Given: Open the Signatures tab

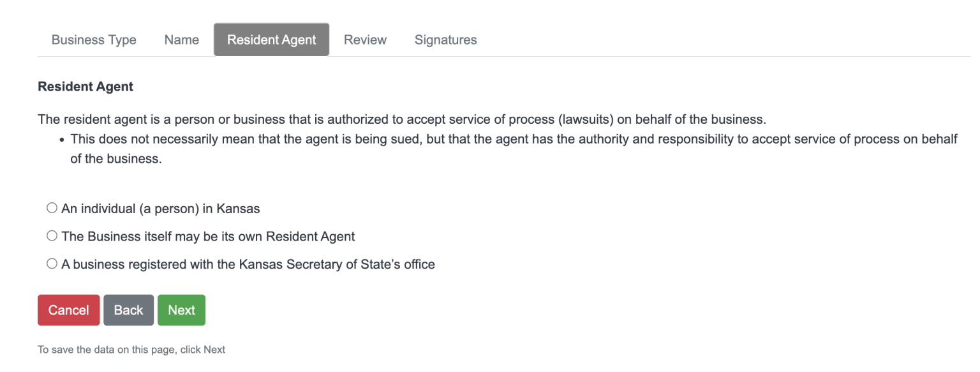Looking at the screenshot, I should pyautogui.click(x=445, y=39).
